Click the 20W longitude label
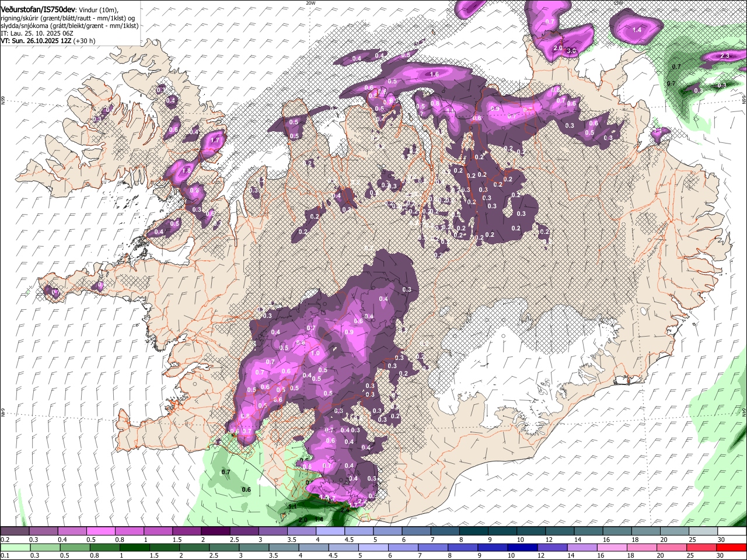 pyautogui.click(x=310, y=3)
